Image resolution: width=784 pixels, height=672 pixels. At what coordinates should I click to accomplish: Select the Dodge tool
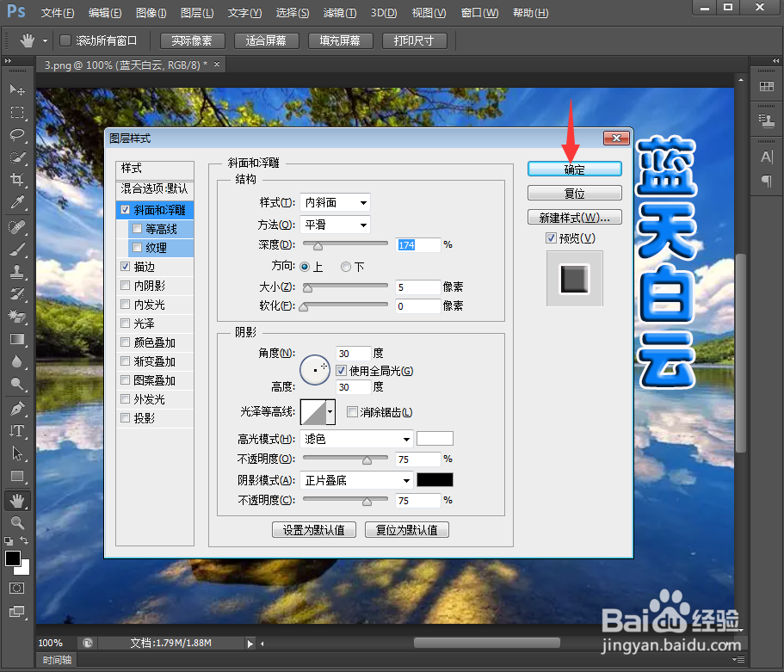(17, 384)
